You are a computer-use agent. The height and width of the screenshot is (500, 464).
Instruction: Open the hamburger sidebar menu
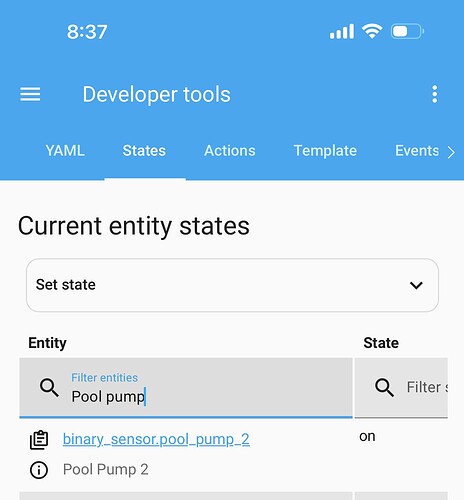click(x=30, y=94)
